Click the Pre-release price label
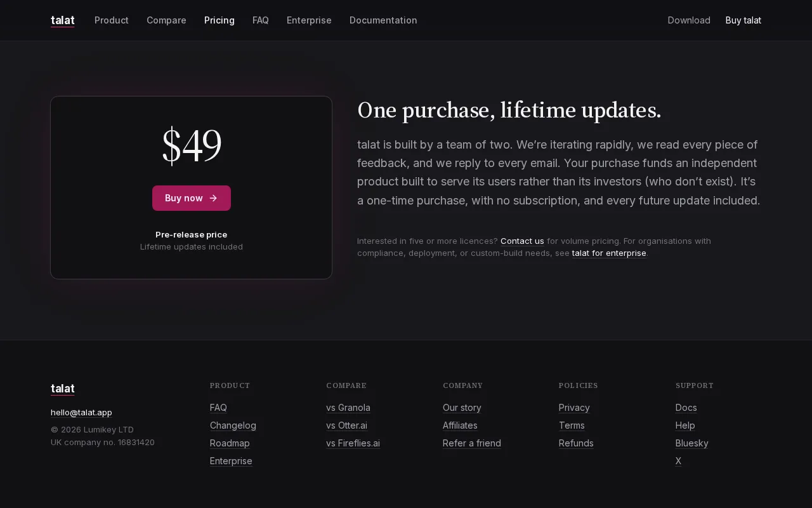Image resolution: width=812 pixels, height=508 pixels. [x=192, y=234]
